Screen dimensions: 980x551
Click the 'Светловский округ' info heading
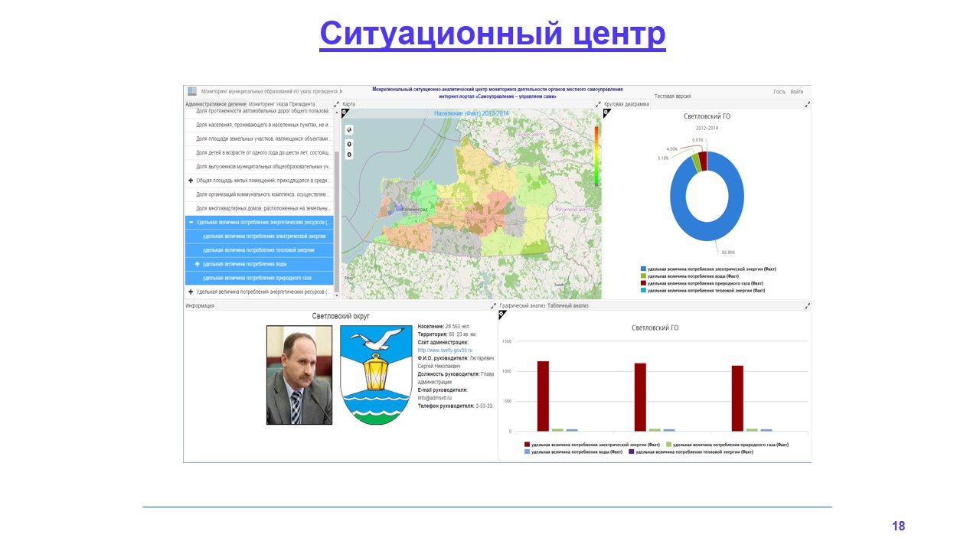341,316
